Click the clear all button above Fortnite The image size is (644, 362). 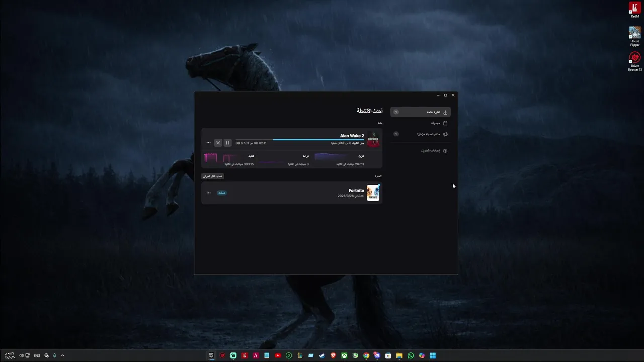tap(212, 176)
